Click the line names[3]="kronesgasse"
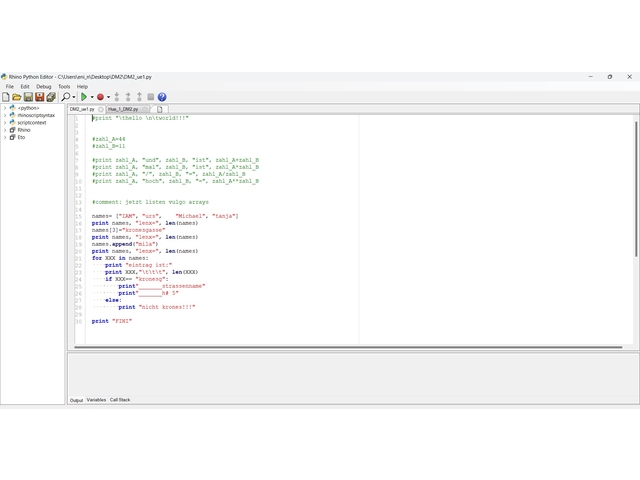Image resolution: width=640 pixels, height=480 pixels. coord(129,230)
